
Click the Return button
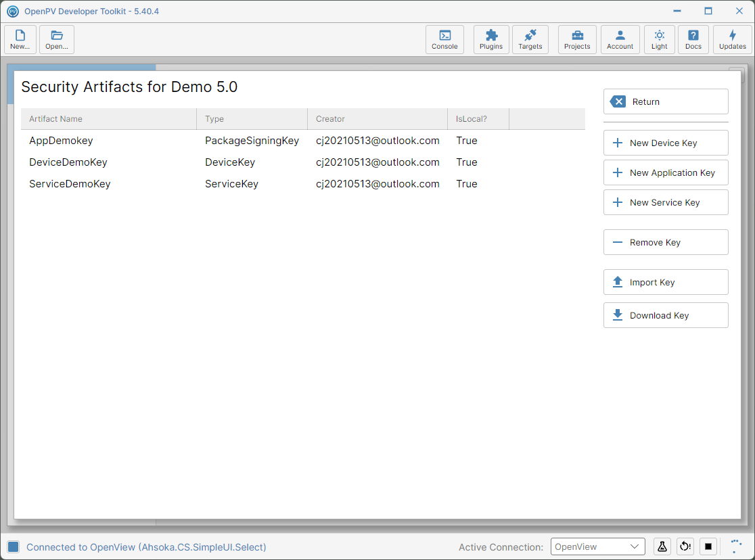(666, 101)
